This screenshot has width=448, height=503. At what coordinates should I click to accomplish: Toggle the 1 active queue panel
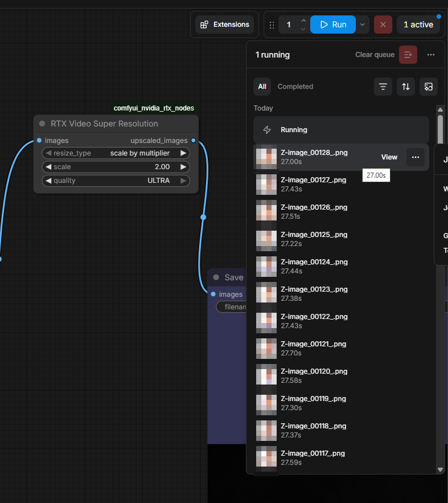click(418, 24)
